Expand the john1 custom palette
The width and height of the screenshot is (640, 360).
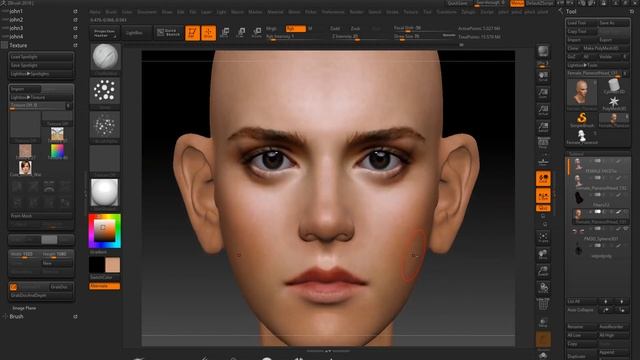pyautogui.click(x=16, y=11)
